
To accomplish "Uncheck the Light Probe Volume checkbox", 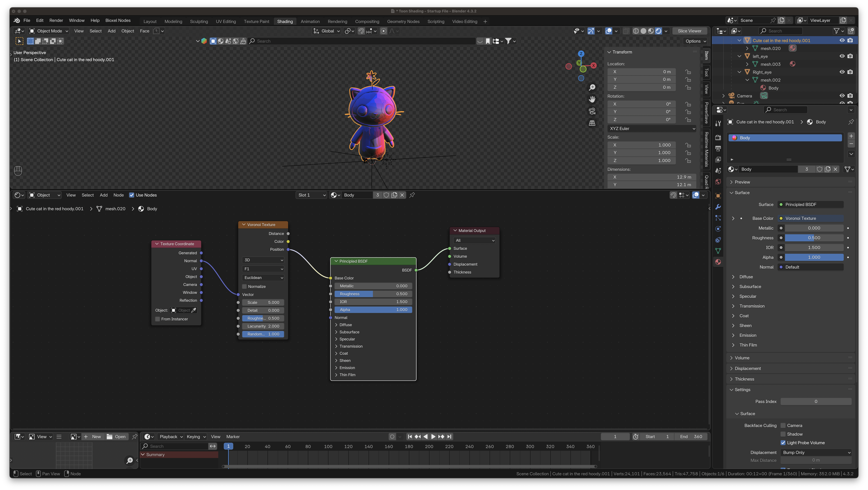I will click(783, 443).
